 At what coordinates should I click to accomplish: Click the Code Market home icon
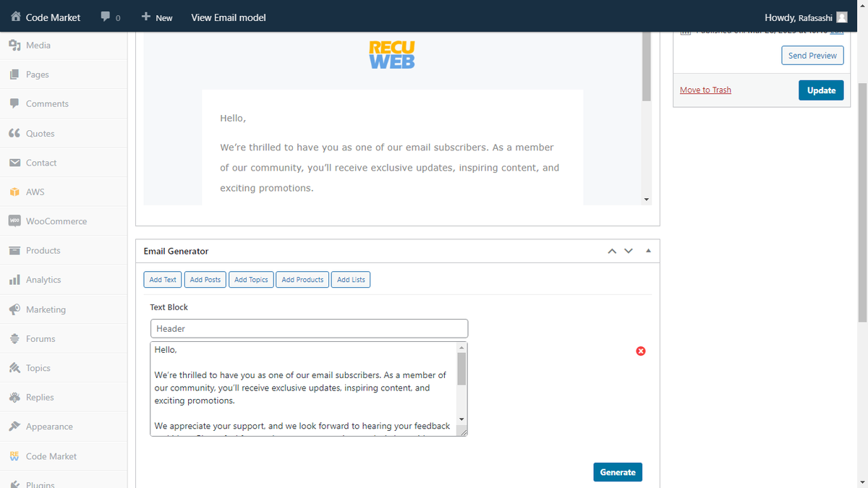(16, 17)
